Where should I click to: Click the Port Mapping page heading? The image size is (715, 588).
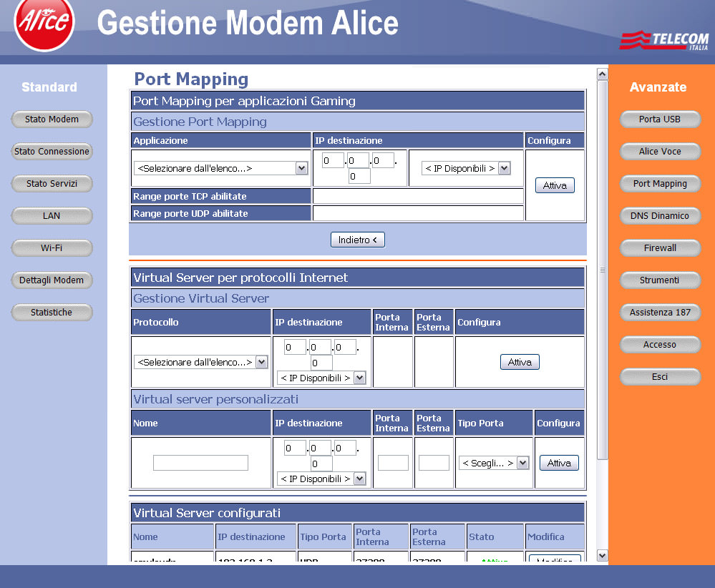pyautogui.click(x=191, y=79)
